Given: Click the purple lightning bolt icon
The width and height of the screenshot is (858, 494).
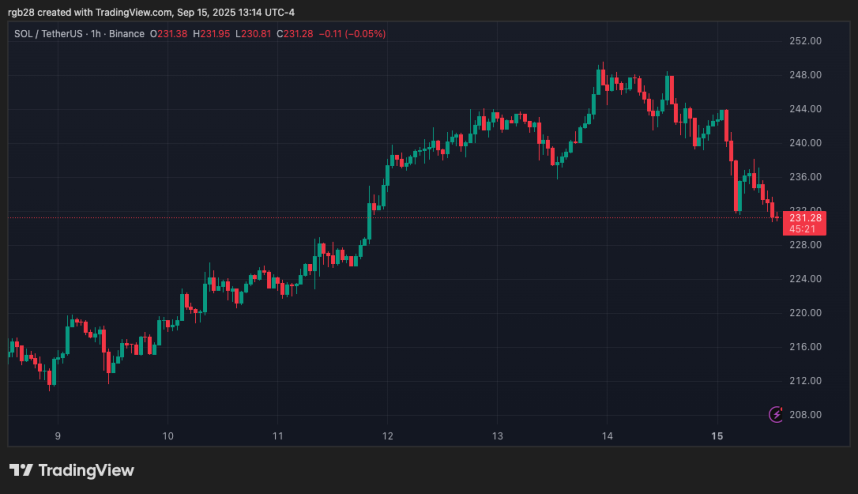Looking at the screenshot, I should tap(775, 414).
